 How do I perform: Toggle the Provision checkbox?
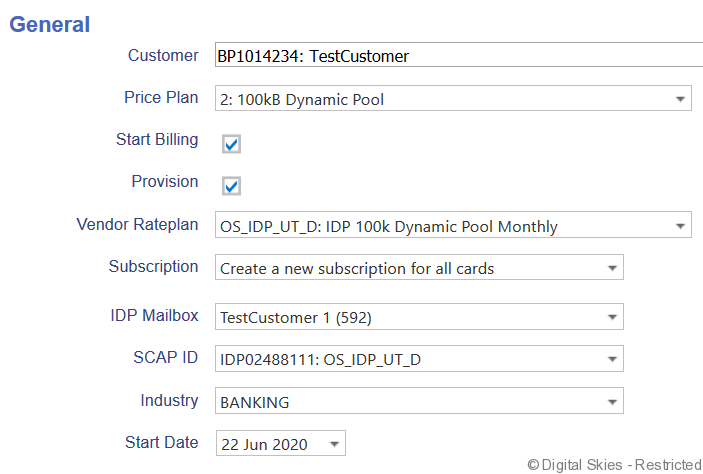tap(231, 186)
